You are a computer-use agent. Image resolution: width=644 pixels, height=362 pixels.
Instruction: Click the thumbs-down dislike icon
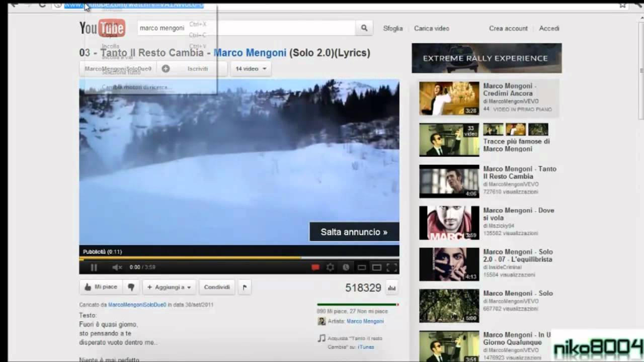point(131,287)
